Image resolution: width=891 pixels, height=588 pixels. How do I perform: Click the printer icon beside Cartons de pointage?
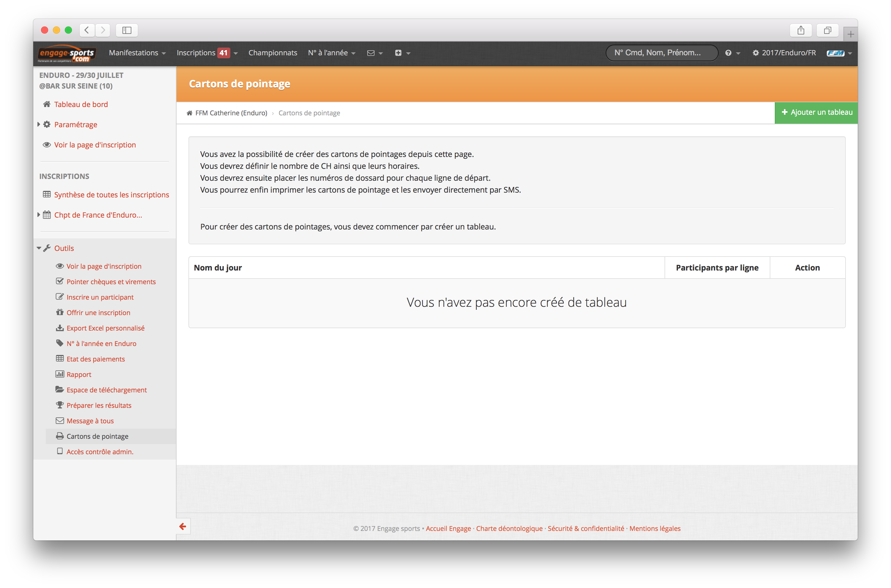pos(60,436)
